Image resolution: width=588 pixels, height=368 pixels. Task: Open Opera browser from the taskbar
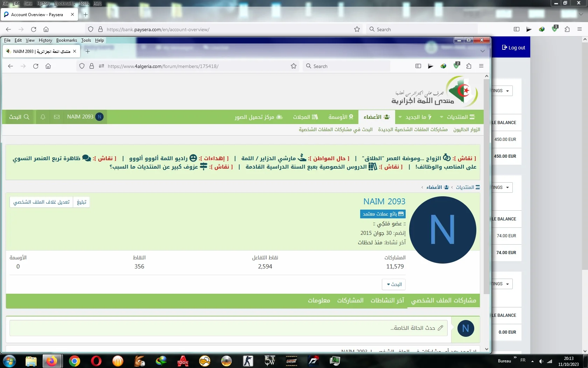(x=96, y=361)
